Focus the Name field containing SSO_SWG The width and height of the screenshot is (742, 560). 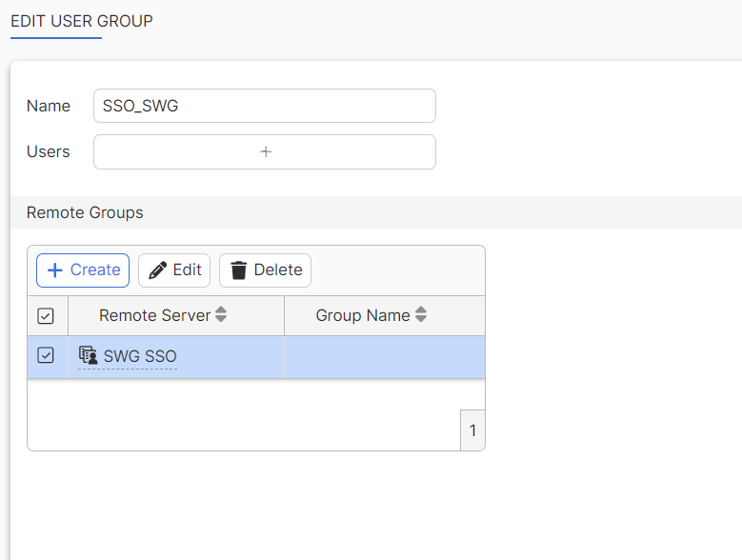pyautogui.click(x=264, y=106)
